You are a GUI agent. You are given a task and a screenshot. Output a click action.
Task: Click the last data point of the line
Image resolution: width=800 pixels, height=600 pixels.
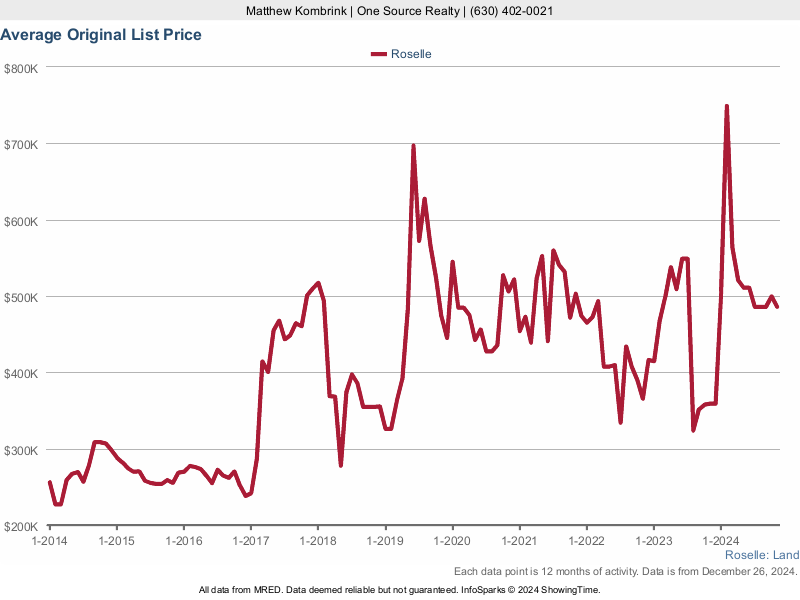[777, 307]
